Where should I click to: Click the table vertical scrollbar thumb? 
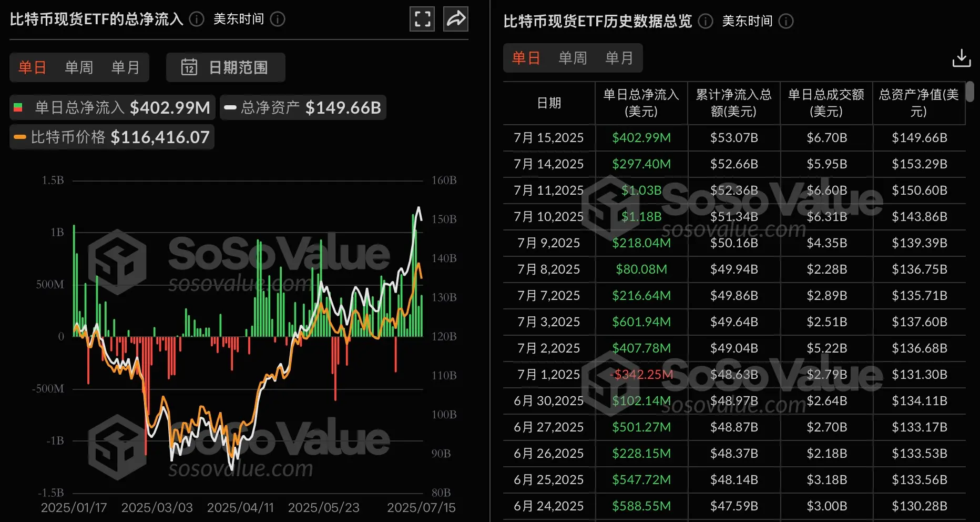[970, 92]
